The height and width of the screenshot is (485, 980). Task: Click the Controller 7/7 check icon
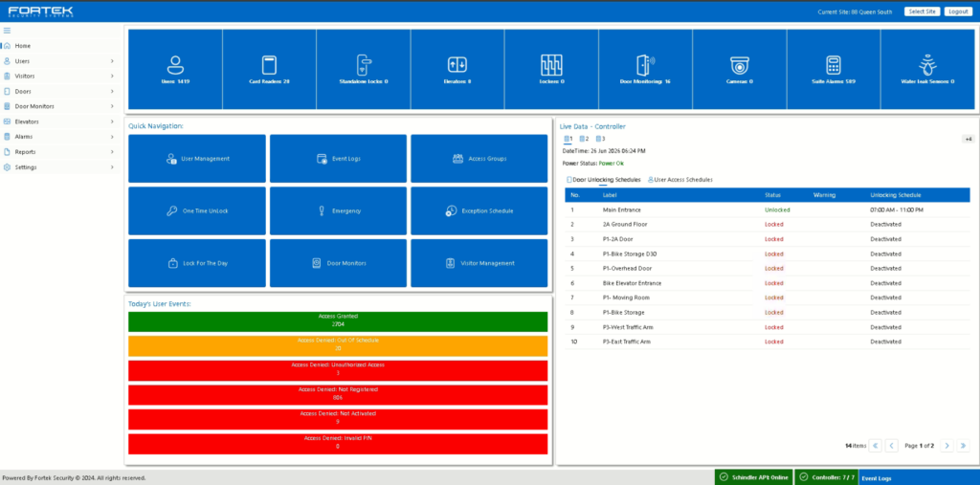(x=804, y=477)
